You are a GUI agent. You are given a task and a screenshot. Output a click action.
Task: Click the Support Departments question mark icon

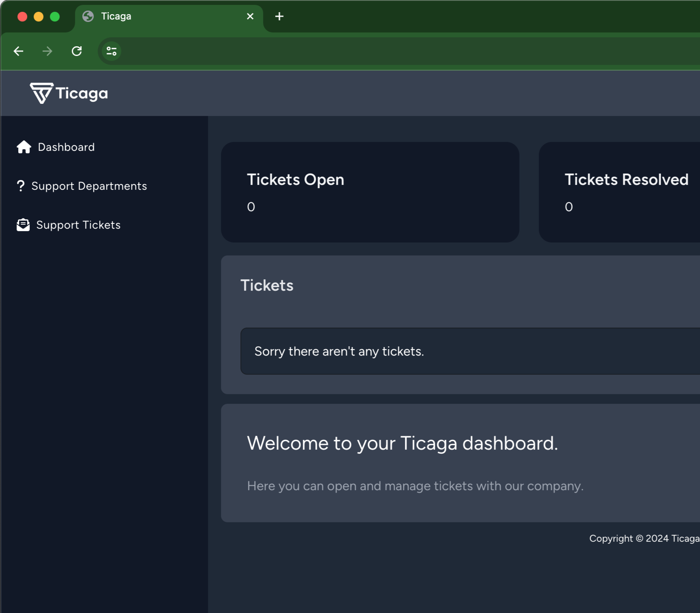click(21, 186)
